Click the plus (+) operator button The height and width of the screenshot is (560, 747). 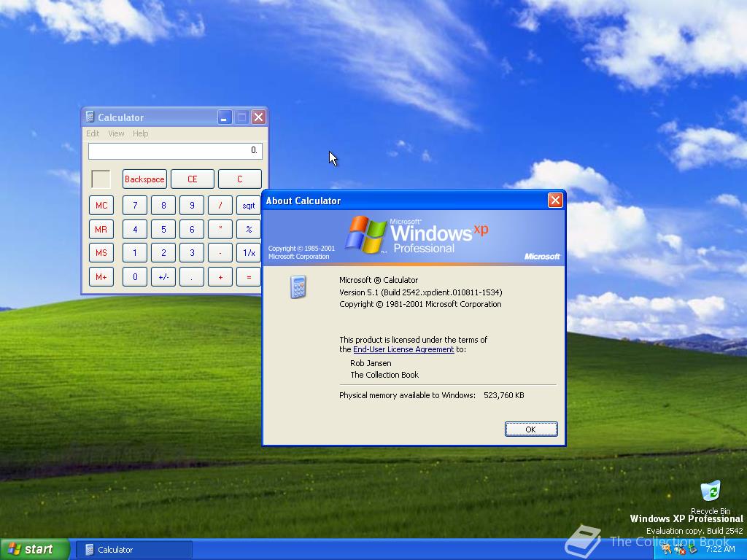220,276
